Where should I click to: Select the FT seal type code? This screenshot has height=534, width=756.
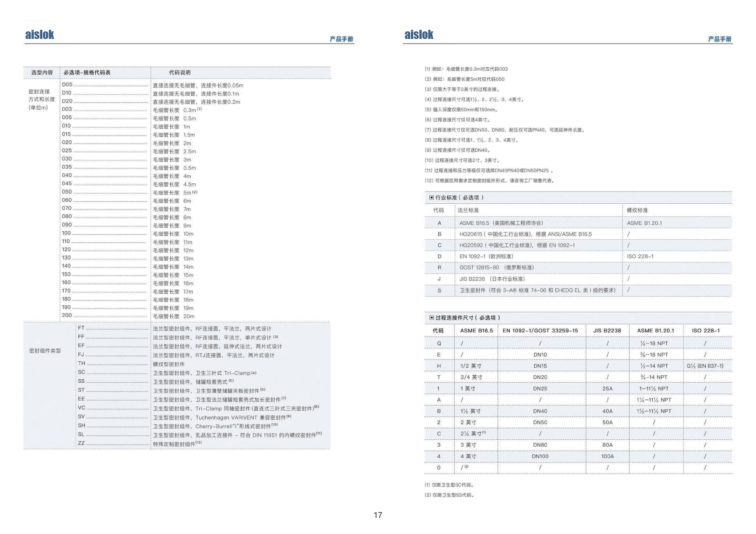point(81,328)
